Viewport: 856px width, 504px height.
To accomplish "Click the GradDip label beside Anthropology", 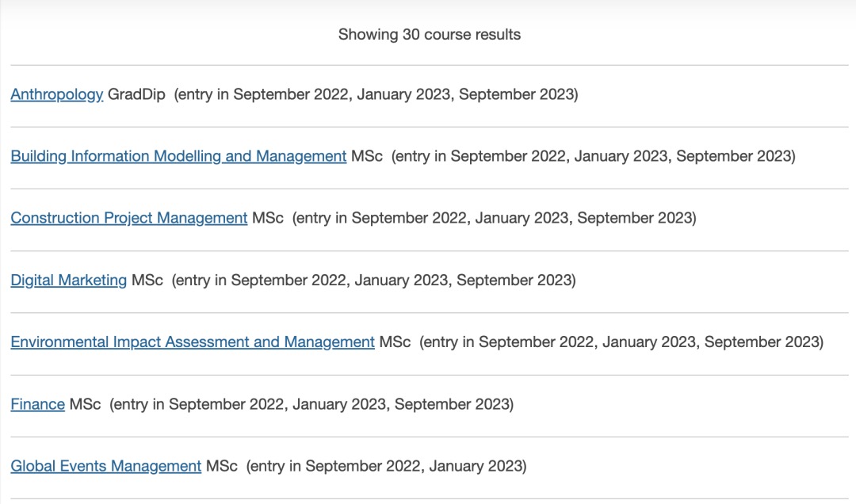I will tap(136, 94).
